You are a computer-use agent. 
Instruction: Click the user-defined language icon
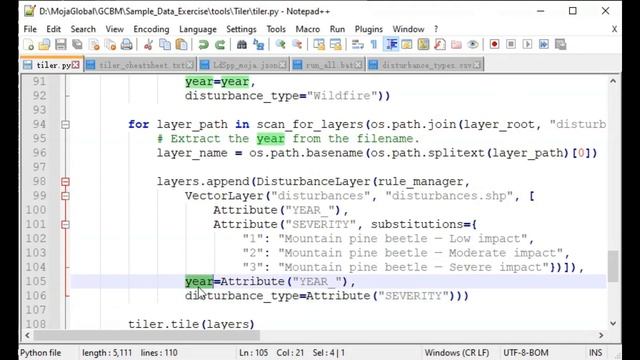click(407, 44)
